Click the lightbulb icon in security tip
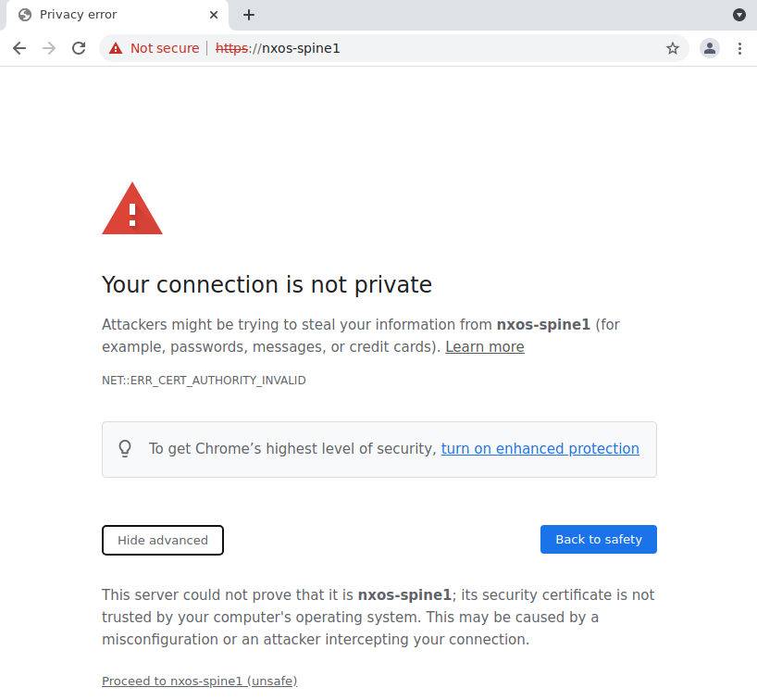The width and height of the screenshot is (757, 700). click(125, 449)
